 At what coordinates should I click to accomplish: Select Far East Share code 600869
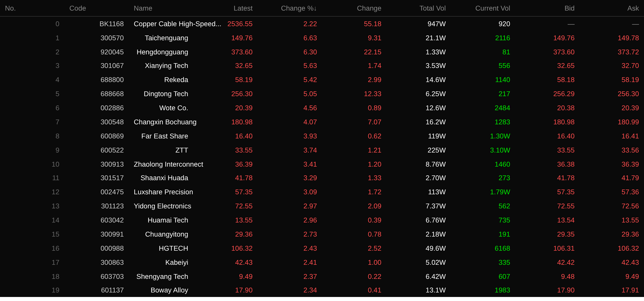tap(112, 136)
